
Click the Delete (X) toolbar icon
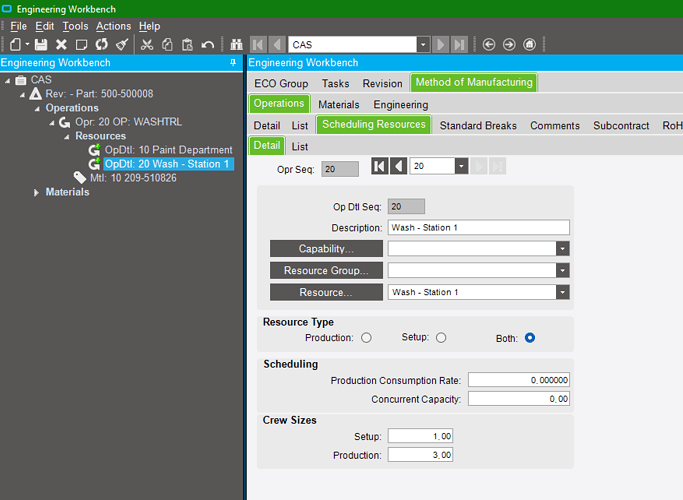(61, 44)
